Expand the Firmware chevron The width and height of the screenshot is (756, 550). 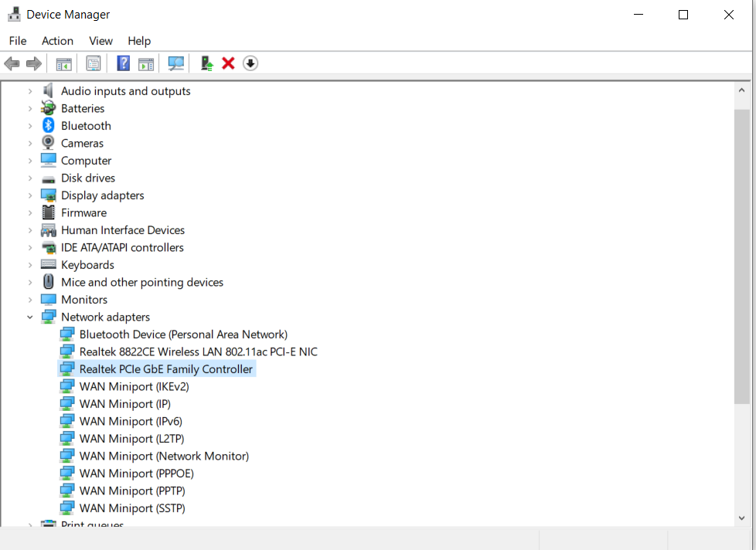tap(30, 212)
